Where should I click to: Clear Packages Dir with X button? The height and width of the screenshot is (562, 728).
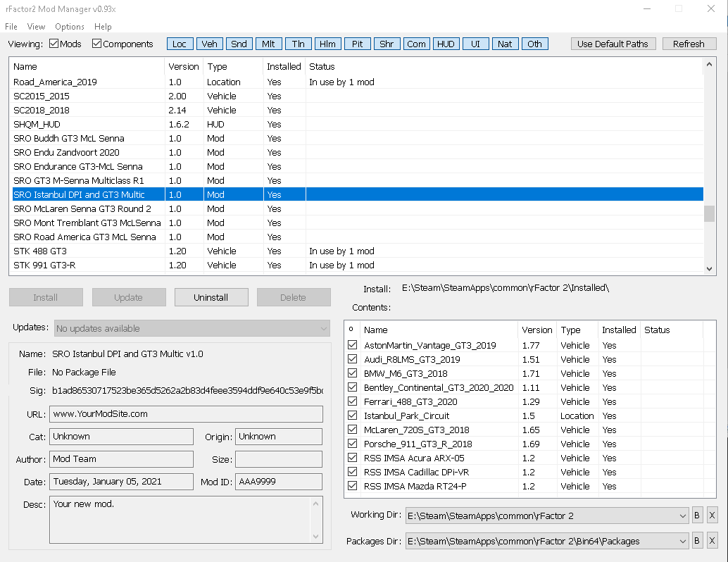pyautogui.click(x=713, y=541)
